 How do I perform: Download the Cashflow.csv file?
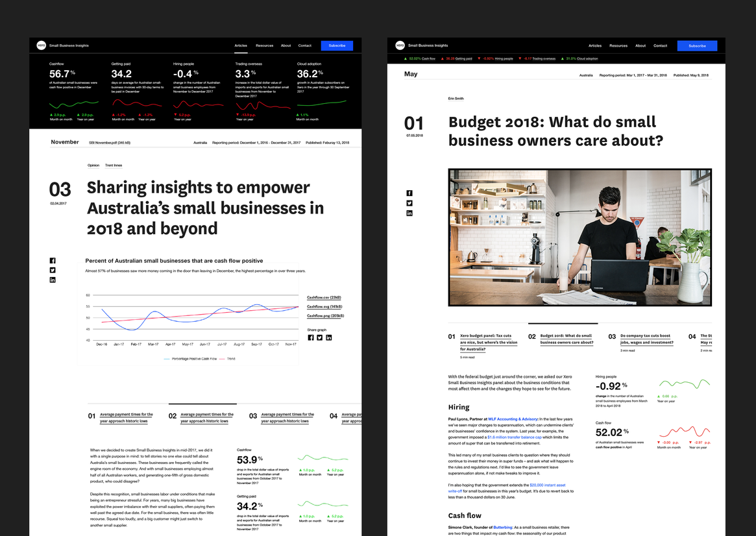[x=324, y=297]
